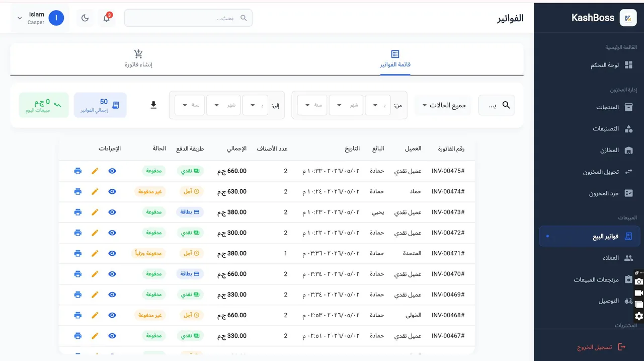This screenshot has height=361, width=644.
Task: Edit invoice INV-00468
Action: tap(95, 315)
